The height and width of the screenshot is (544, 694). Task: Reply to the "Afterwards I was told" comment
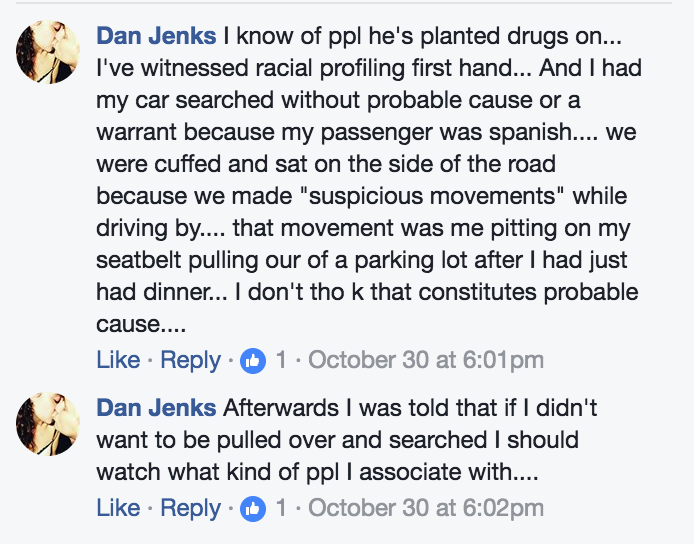click(x=190, y=508)
